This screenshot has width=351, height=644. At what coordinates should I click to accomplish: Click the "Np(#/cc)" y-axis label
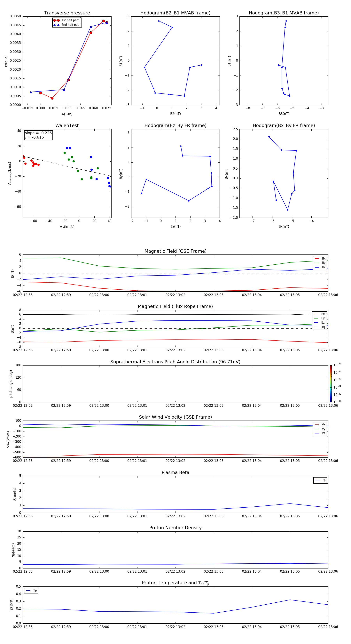13,550
